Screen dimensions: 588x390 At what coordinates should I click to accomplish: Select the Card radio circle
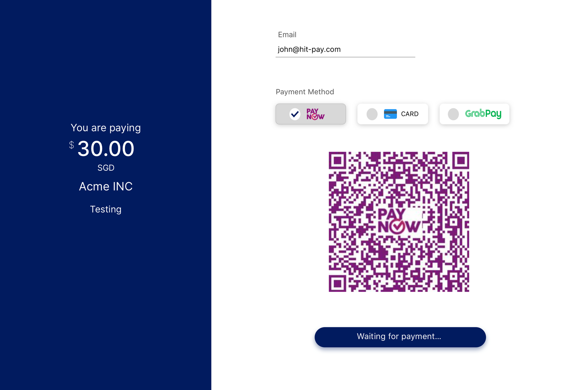(372, 114)
